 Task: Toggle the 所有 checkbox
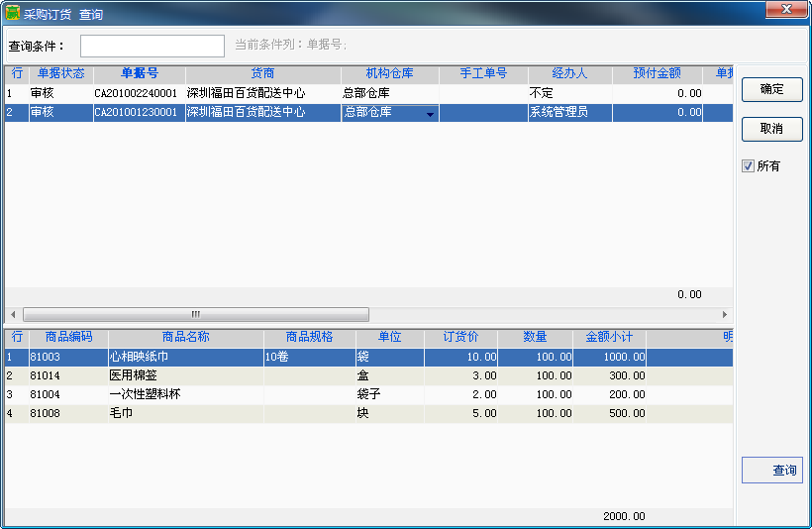coord(749,166)
